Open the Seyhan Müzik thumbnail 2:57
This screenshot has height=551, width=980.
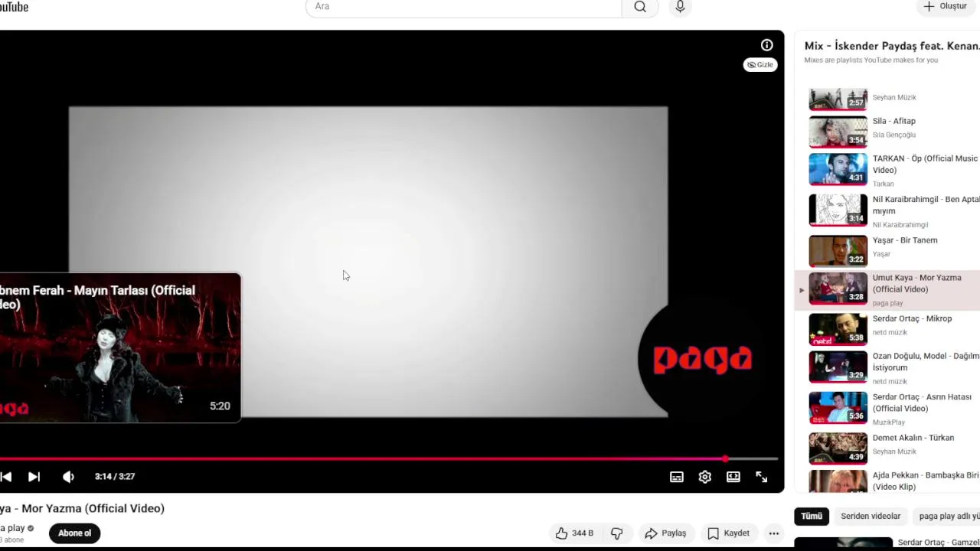[838, 99]
